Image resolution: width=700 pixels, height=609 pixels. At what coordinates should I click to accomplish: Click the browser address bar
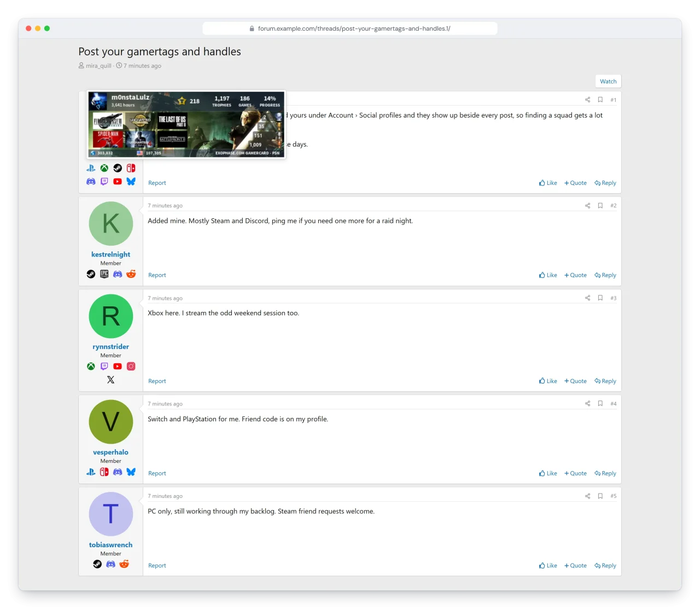[x=350, y=28]
